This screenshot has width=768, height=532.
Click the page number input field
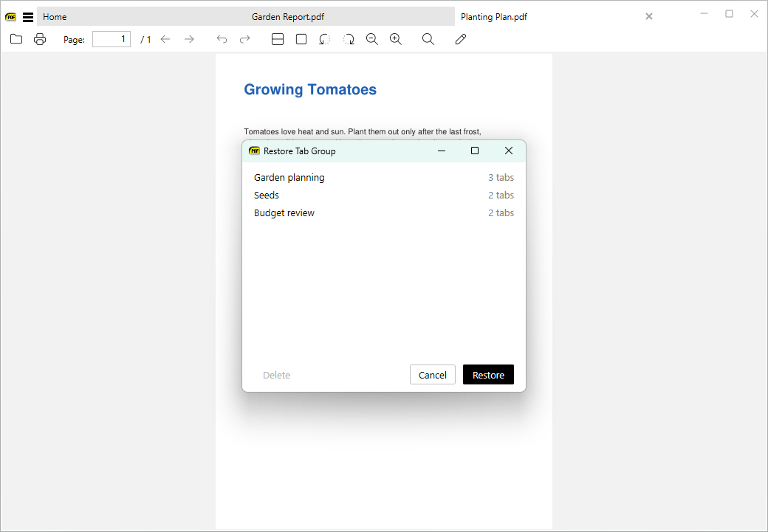(x=112, y=39)
